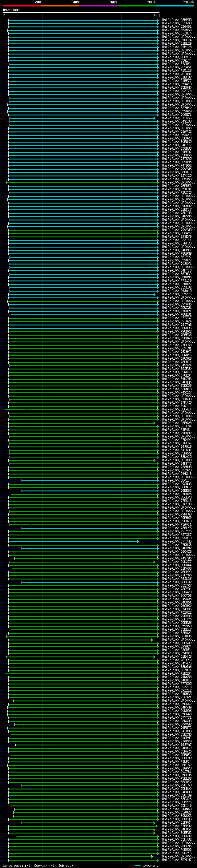
Task: Click the UniRef100_B7SDE4 row label
Action: (x=177, y=64)
